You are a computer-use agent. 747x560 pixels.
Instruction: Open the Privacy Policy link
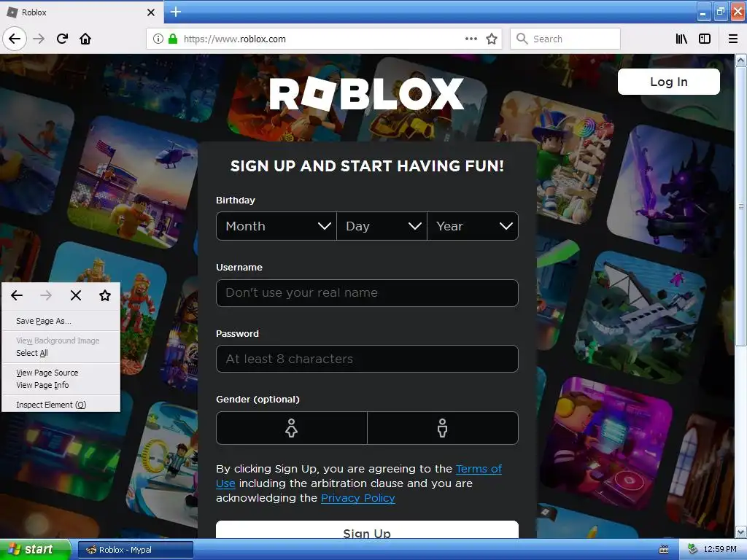[x=357, y=498]
